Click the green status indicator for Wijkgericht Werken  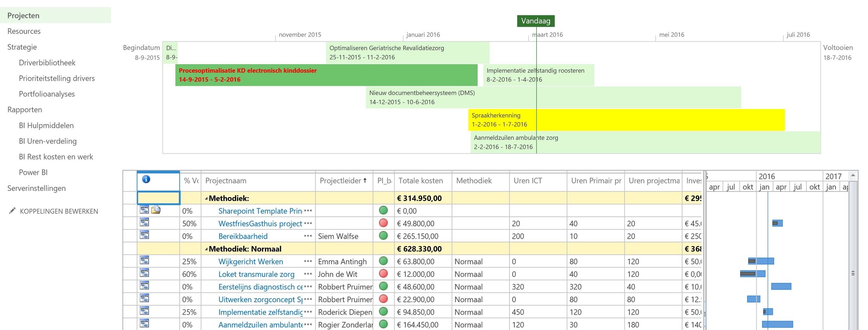(383, 261)
